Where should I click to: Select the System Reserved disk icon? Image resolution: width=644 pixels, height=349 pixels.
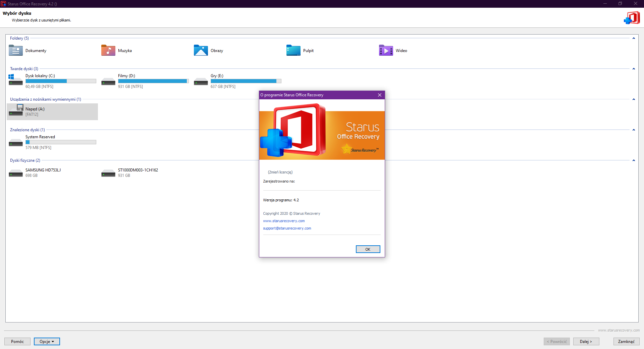coord(16,143)
